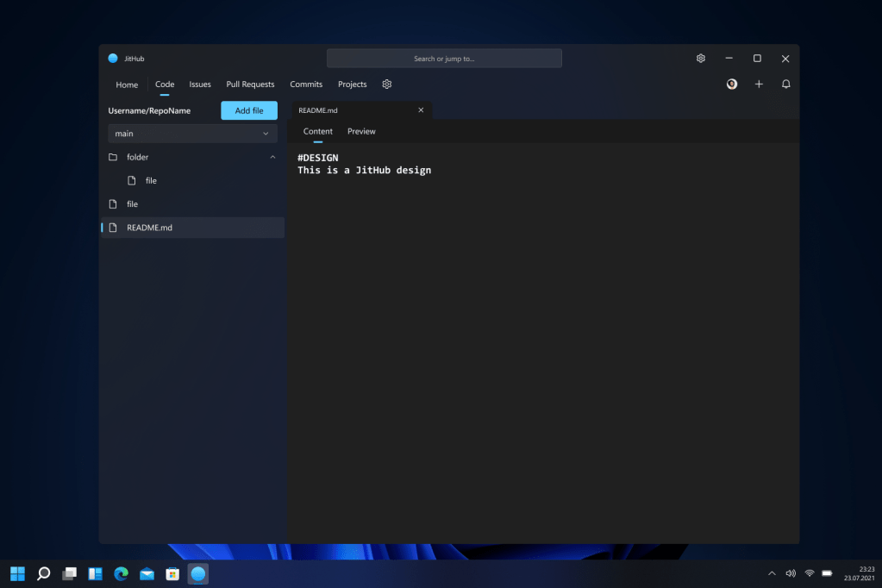Switch to the Preview tab
This screenshot has height=588, width=882.
361,132
